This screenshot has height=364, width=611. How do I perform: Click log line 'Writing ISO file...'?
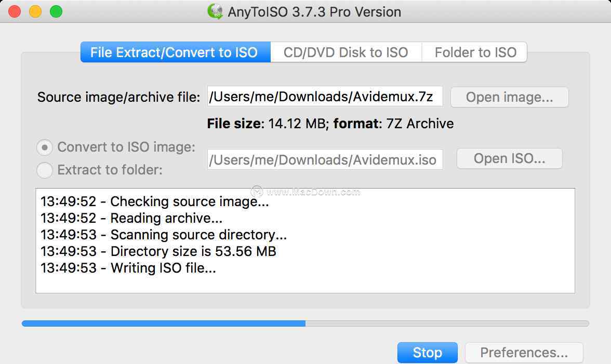click(x=128, y=268)
